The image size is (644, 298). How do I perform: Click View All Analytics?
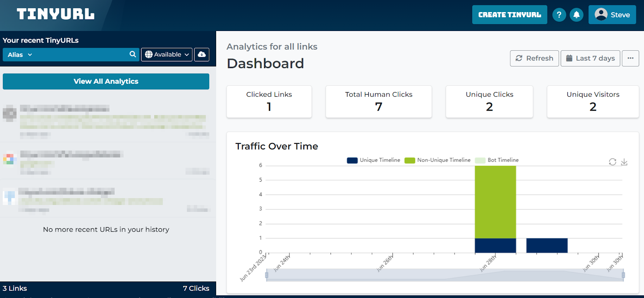tap(106, 81)
